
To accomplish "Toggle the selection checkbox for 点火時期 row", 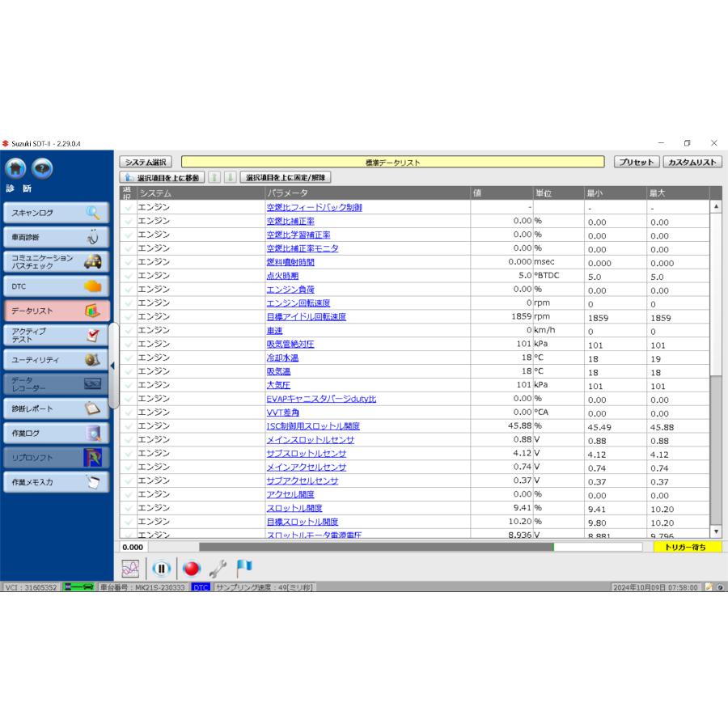I will click(x=128, y=276).
